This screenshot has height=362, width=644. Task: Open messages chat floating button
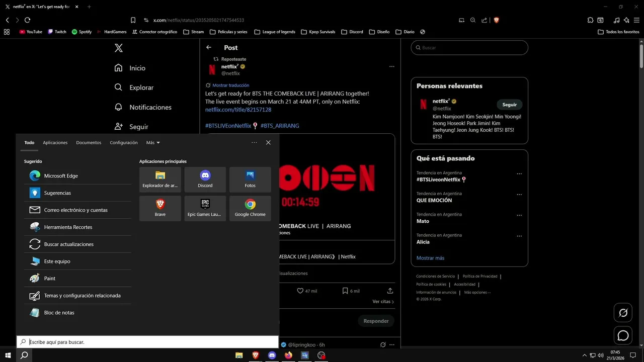click(x=623, y=335)
